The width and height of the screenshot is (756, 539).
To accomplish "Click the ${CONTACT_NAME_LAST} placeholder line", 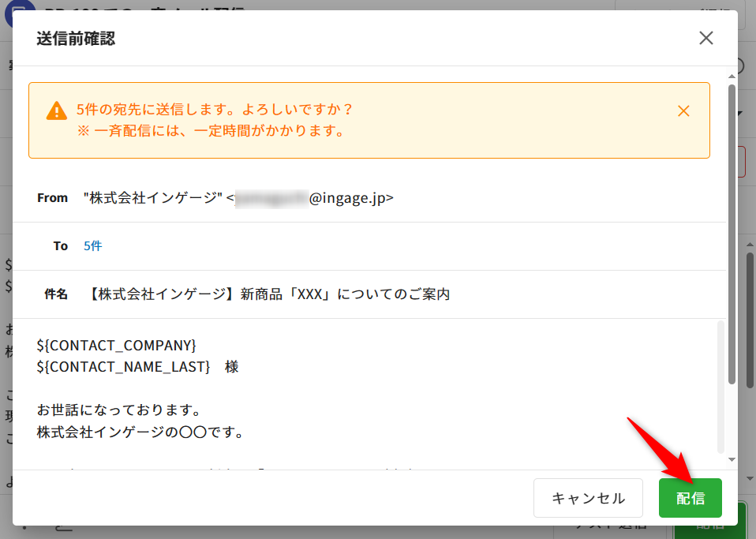I will [124, 367].
